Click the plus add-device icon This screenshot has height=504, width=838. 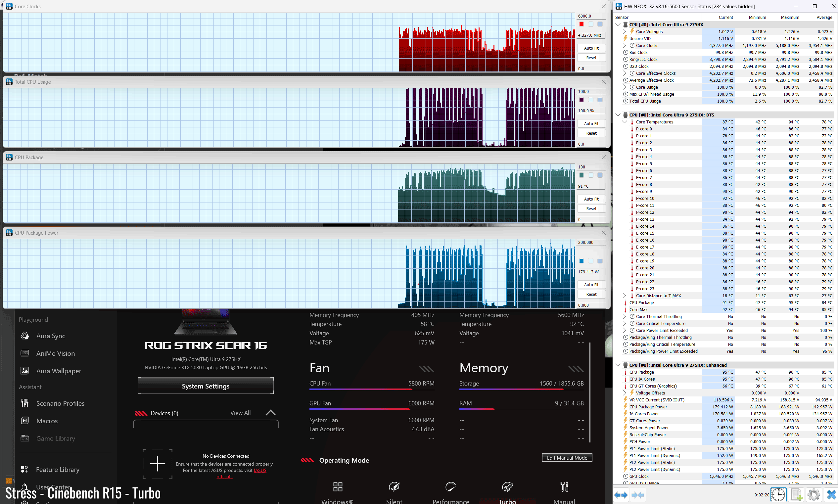tap(157, 464)
